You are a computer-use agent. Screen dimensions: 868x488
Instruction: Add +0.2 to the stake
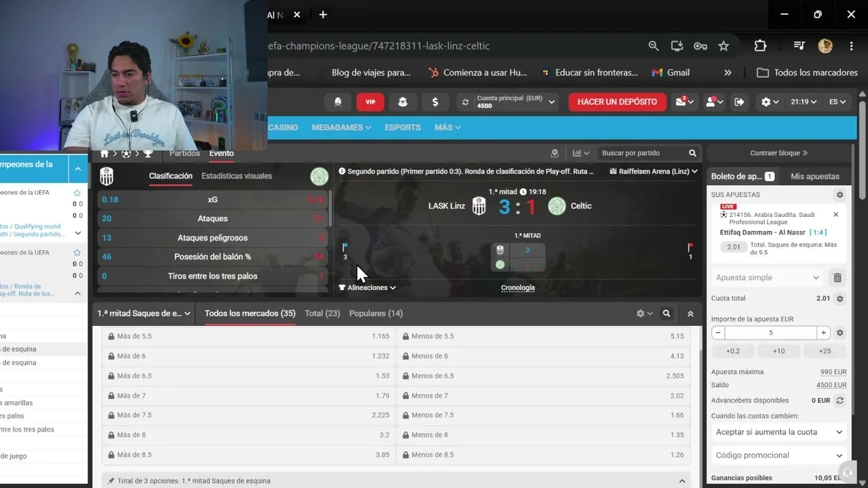(x=733, y=351)
